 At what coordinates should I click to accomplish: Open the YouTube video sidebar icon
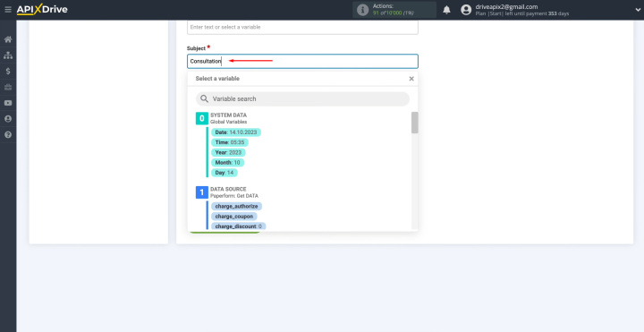(8, 103)
